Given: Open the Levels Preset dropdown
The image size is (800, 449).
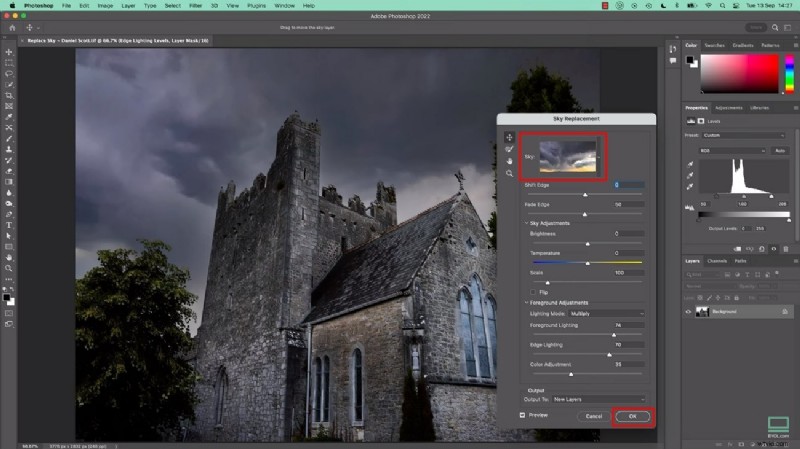Looking at the screenshot, I should click(x=743, y=135).
